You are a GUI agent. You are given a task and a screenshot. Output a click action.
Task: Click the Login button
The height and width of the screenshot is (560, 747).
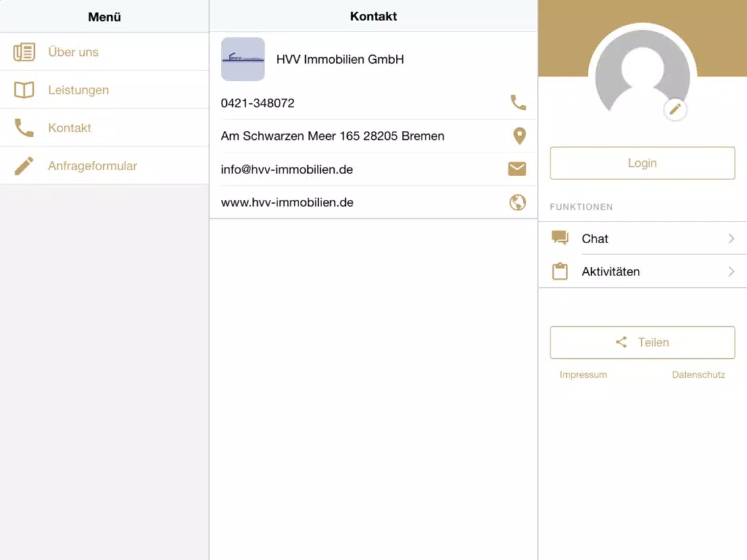click(x=642, y=163)
